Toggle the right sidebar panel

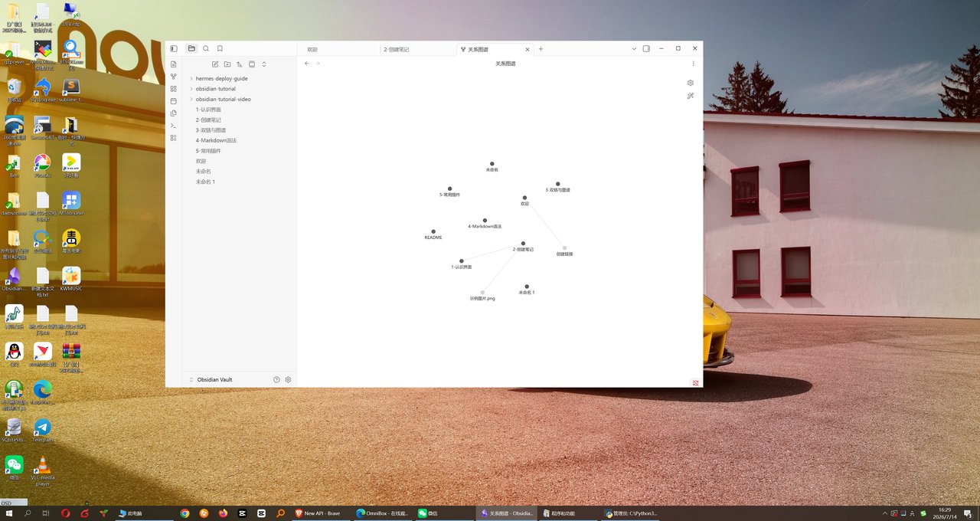pos(646,48)
